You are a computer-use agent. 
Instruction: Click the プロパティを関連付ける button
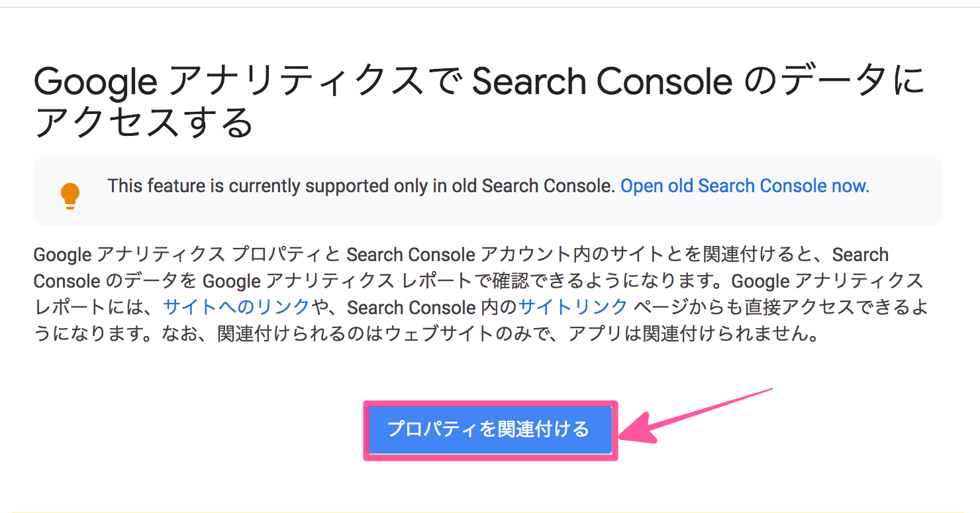click(490, 429)
